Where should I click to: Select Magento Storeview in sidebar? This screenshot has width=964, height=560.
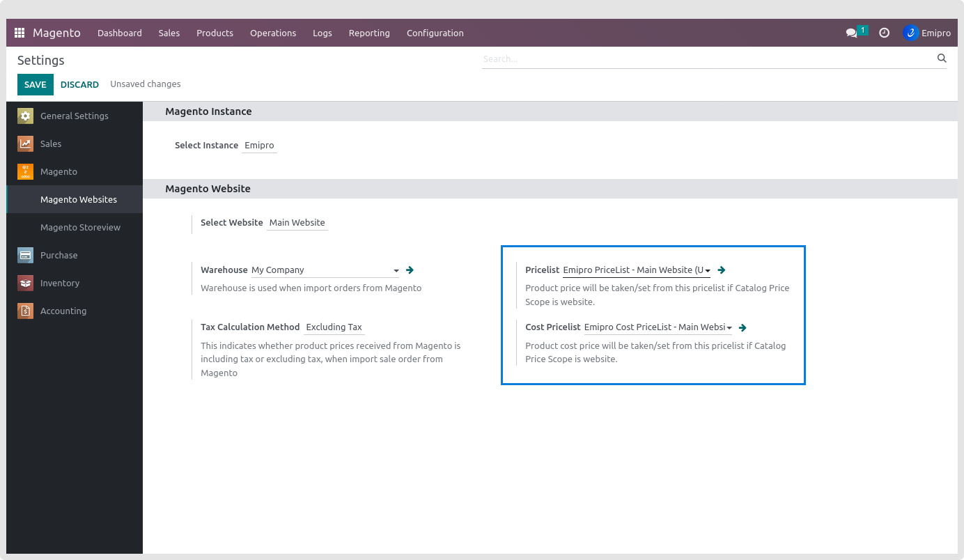pos(80,227)
